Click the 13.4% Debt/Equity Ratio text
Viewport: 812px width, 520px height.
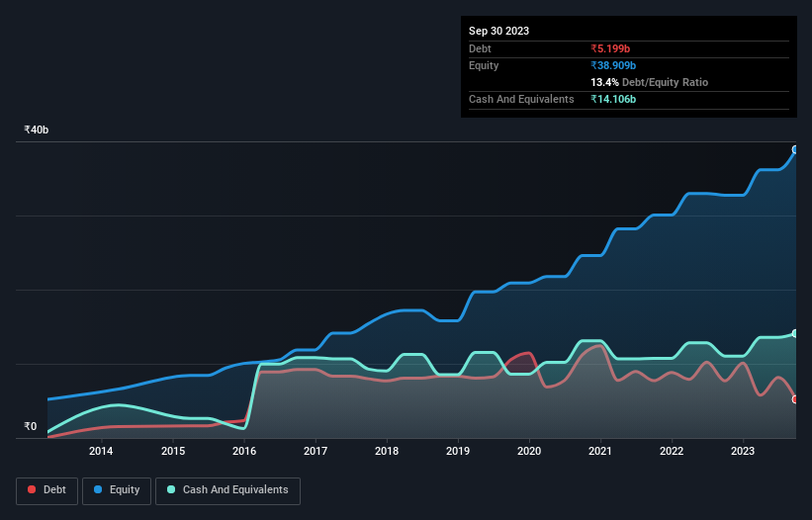[x=650, y=82]
